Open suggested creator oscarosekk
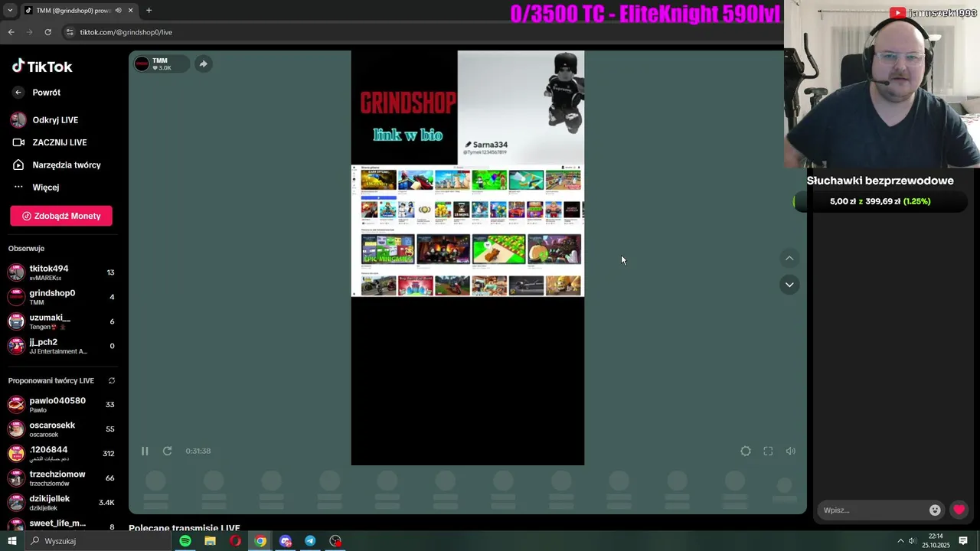 (61, 429)
